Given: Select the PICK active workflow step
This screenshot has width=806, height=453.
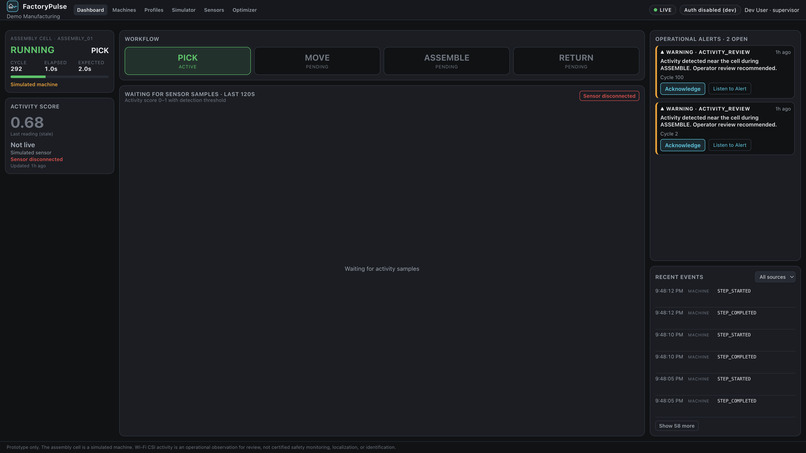Looking at the screenshot, I should [x=188, y=61].
